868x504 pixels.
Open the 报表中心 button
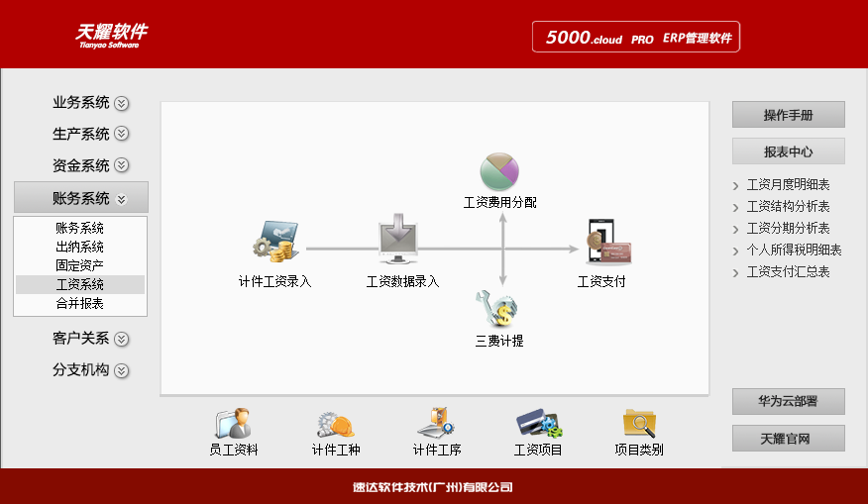coord(789,151)
